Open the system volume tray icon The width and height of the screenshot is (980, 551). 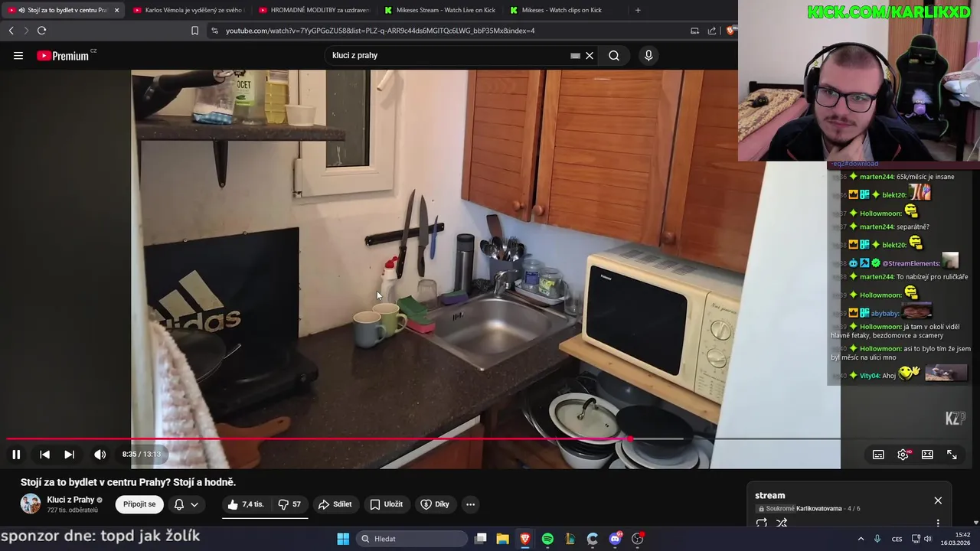point(927,539)
